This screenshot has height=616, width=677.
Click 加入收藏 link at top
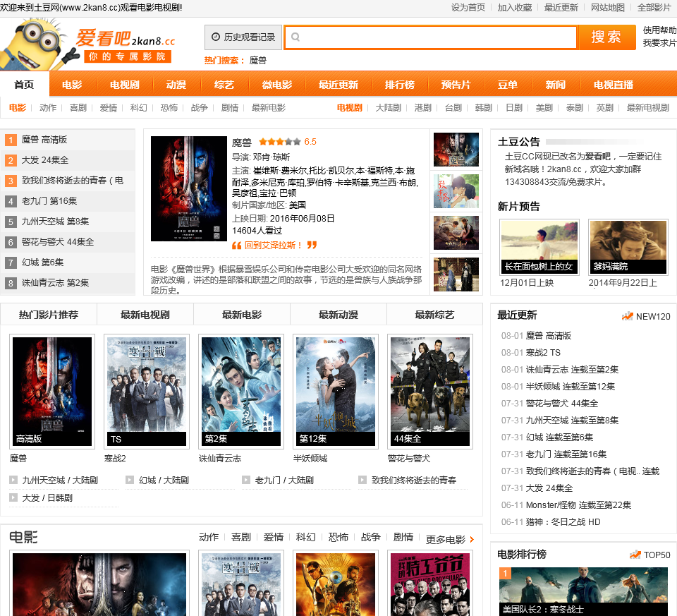[x=515, y=7]
